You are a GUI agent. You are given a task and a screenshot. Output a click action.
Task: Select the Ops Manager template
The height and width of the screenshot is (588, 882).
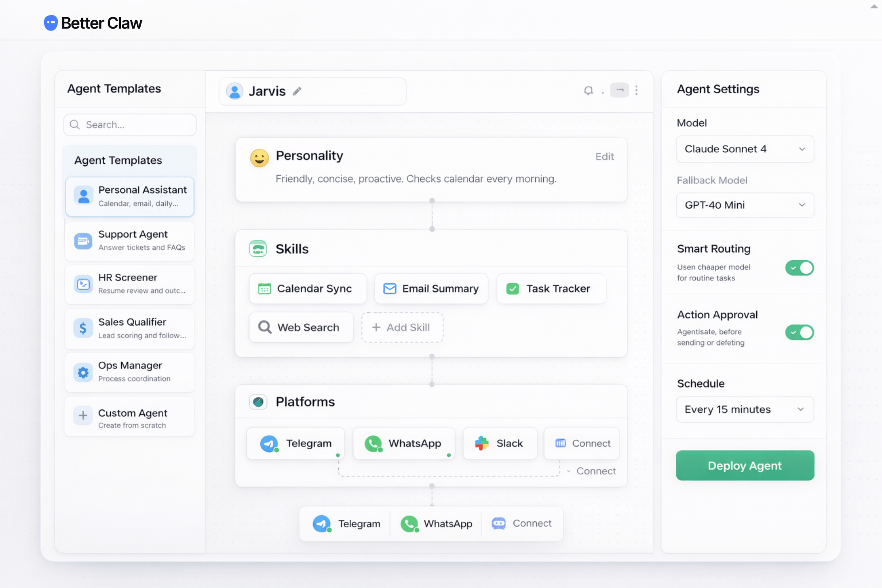point(129,372)
